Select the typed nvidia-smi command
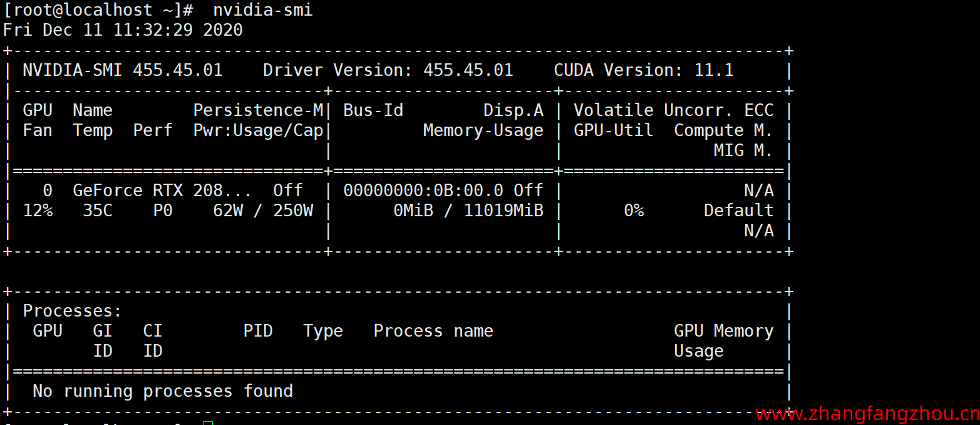Screen dimensions: 980x425 [262, 11]
